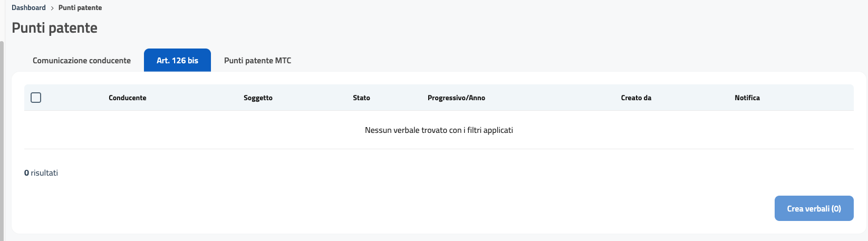868x241 pixels.
Task: Click the vertical scrollbar on left edge
Action: pyautogui.click(x=2, y=137)
